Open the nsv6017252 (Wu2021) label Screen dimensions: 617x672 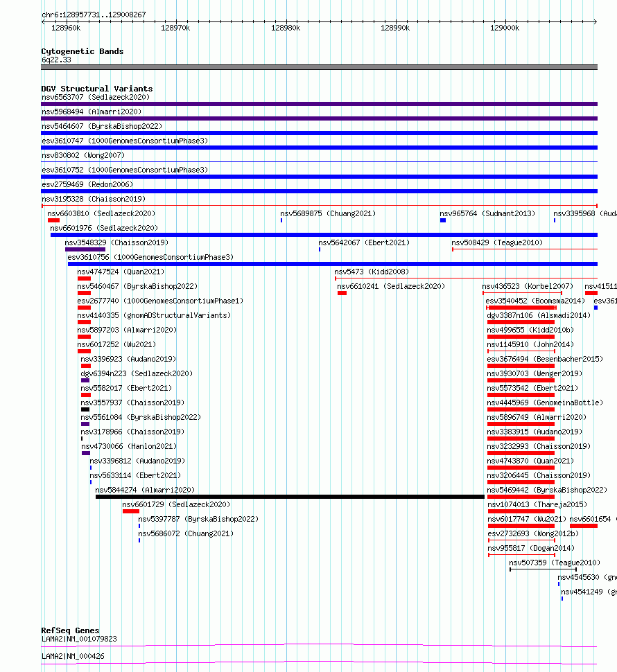tap(116, 345)
